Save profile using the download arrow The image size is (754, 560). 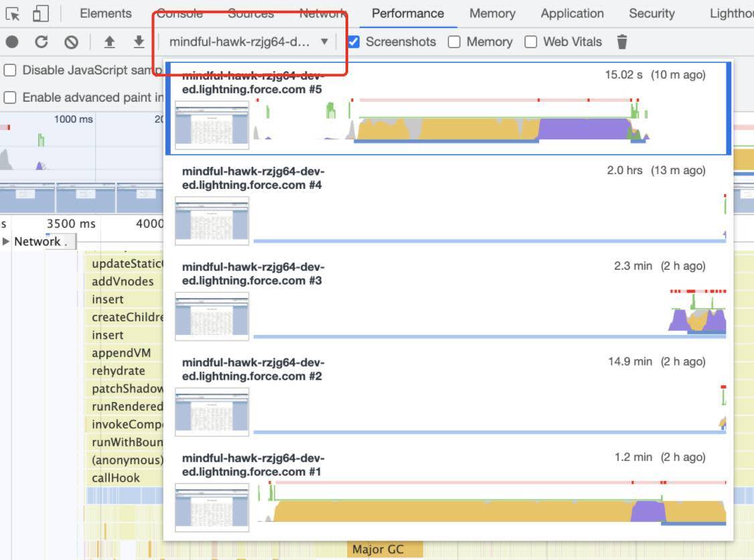tap(139, 42)
